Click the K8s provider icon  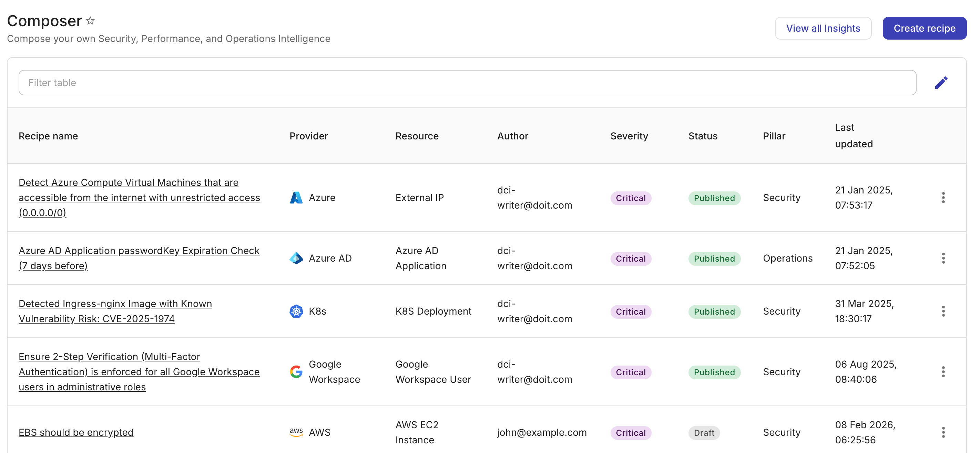296,311
